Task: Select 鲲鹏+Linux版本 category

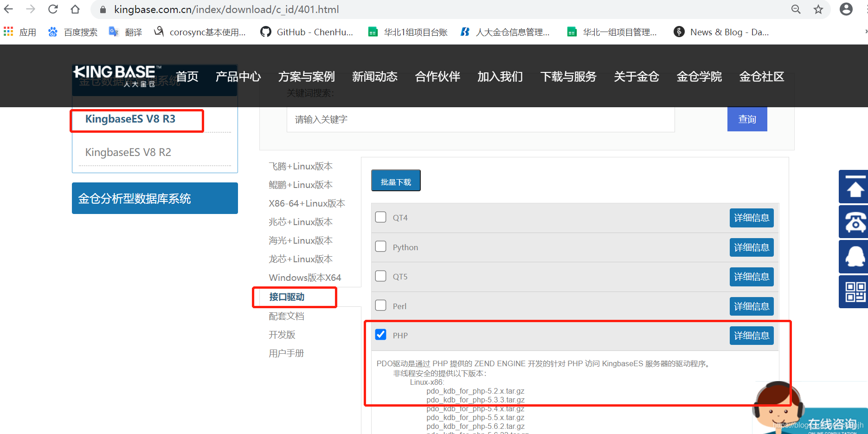Action: click(x=301, y=185)
